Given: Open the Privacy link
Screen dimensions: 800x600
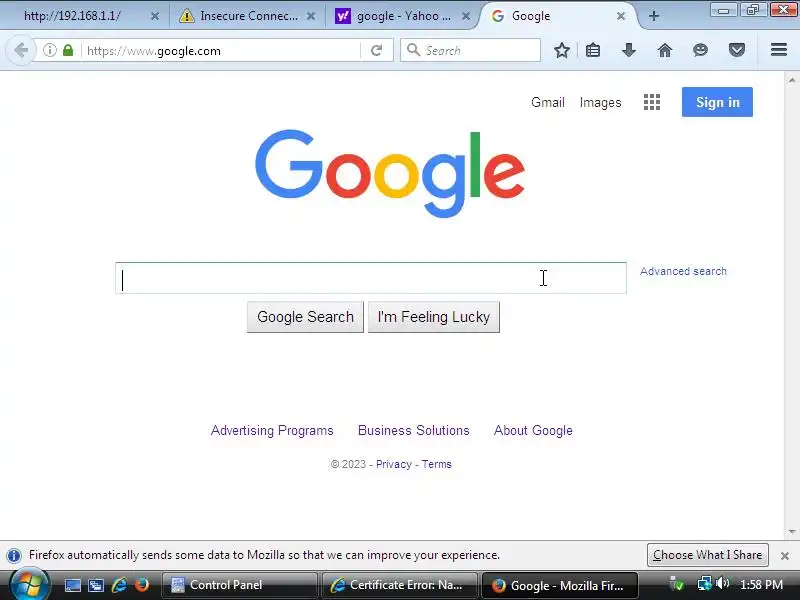Looking at the screenshot, I should (x=393, y=464).
